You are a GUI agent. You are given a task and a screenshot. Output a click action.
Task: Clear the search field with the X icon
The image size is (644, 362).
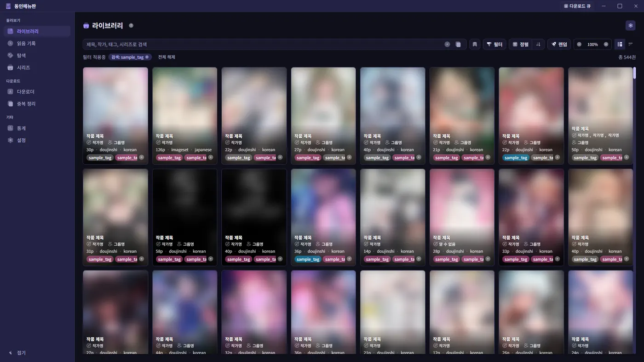click(447, 45)
